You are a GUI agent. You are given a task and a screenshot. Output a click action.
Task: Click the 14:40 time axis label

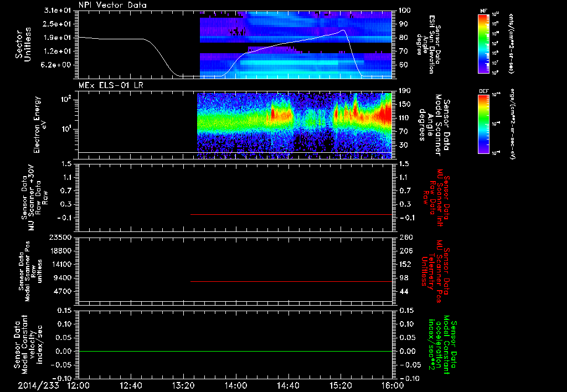pyautogui.click(x=288, y=385)
